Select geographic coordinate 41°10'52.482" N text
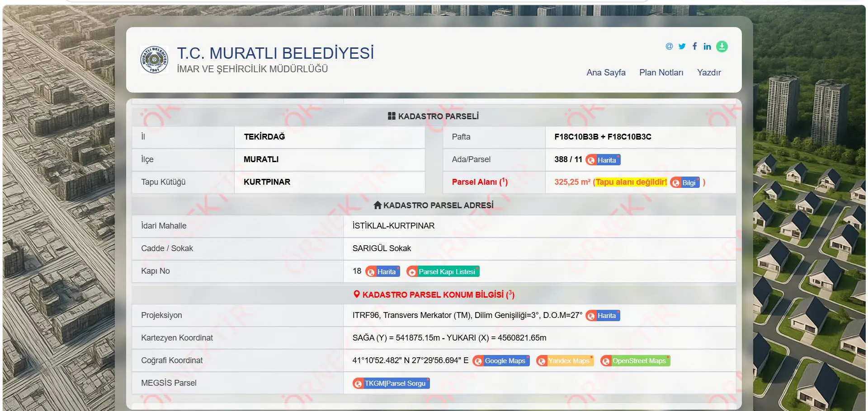Screen dimensions: 868x411 coord(410,360)
